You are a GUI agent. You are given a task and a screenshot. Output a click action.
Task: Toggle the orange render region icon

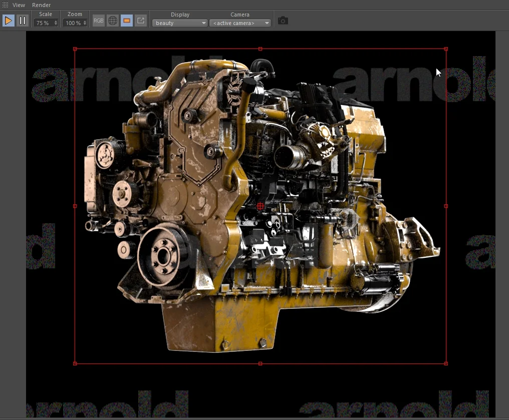127,21
